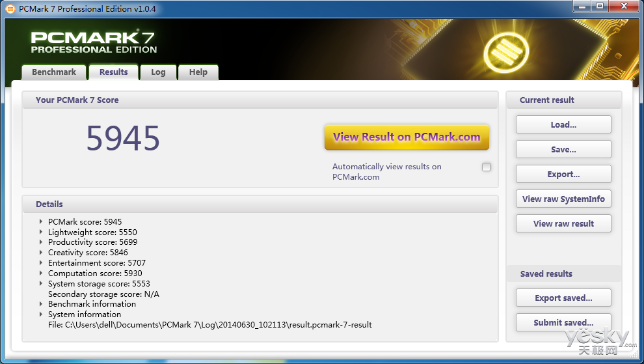Click View Result on PCMark.com button
The width and height of the screenshot is (644, 364).
[407, 137]
